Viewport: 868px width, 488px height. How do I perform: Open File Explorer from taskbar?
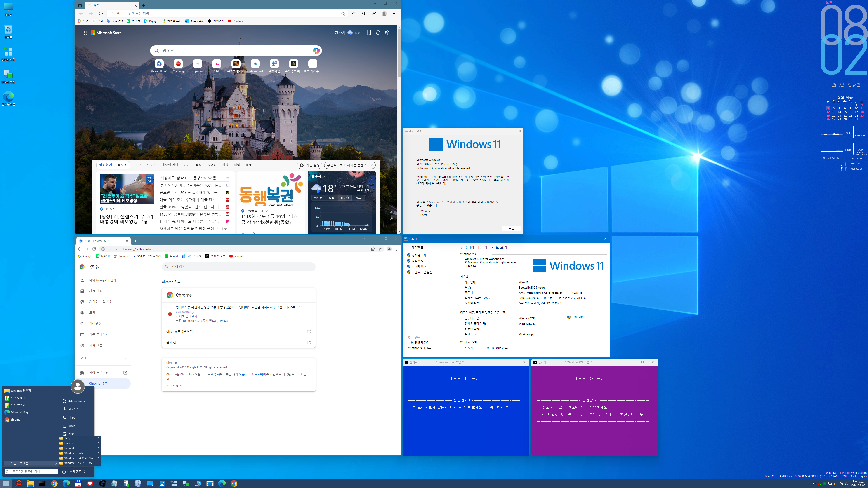click(30, 483)
